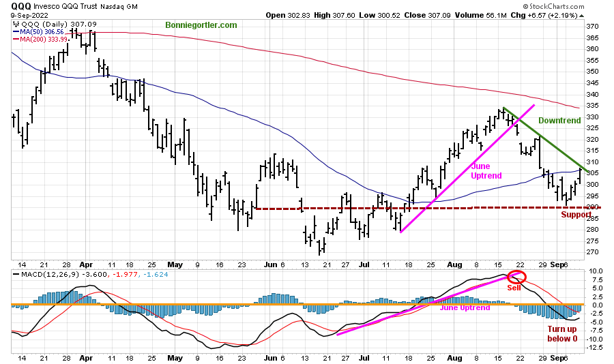Click the 270 price axis label
This screenshot has width=614, height=364.
pos(593,252)
